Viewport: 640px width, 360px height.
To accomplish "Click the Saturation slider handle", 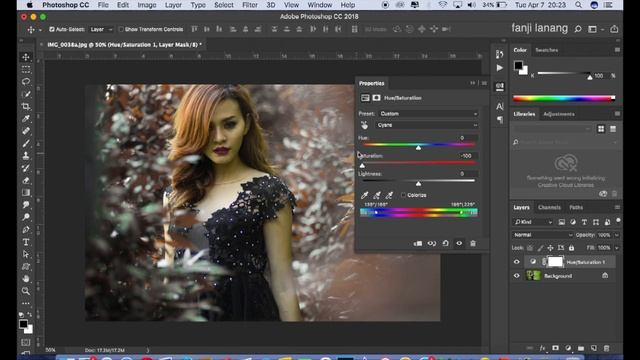I will (x=362, y=166).
